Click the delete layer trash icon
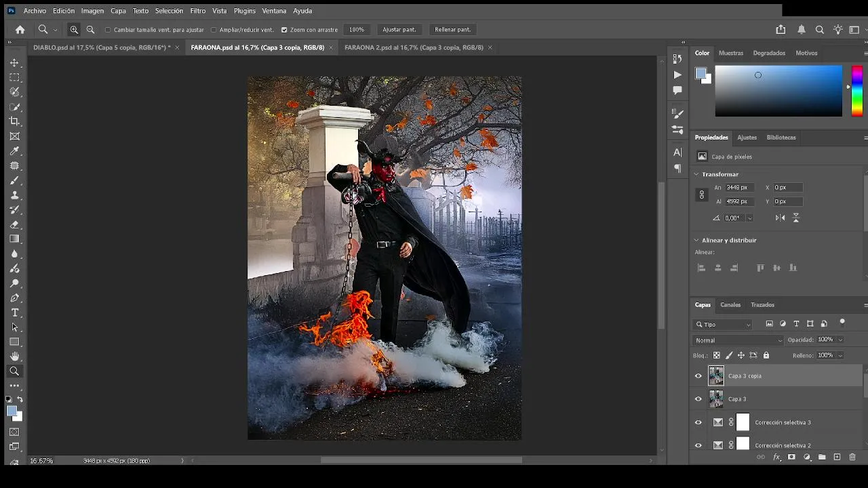The width and height of the screenshot is (868, 488). [x=852, y=457]
